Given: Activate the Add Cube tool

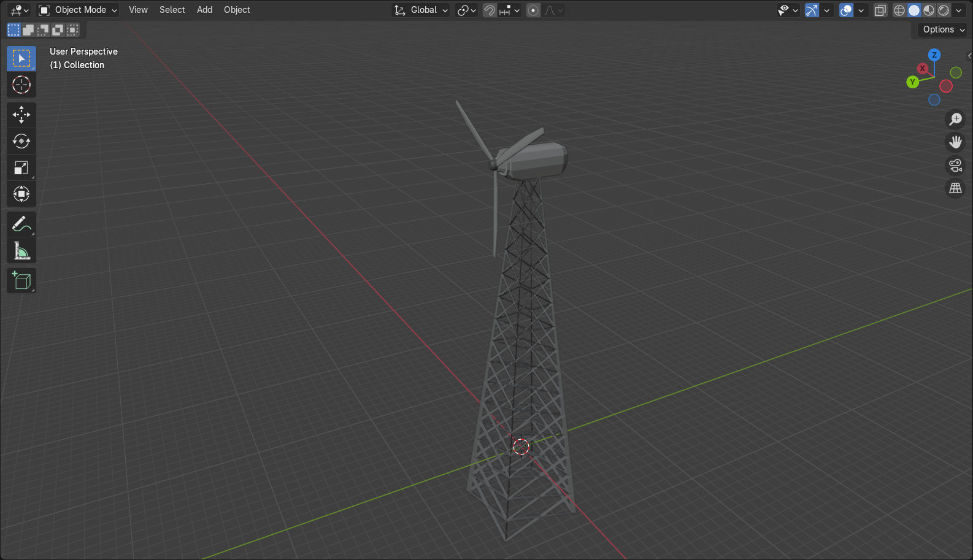Looking at the screenshot, I should (x=21, y=281).
